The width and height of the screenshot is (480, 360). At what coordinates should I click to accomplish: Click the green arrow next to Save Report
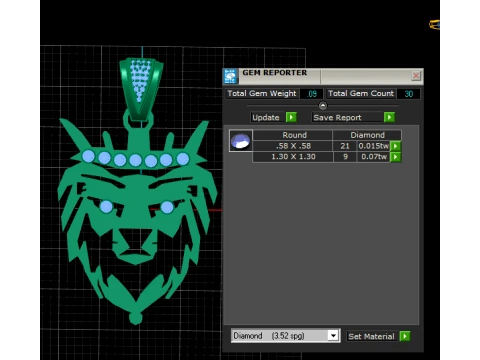389,117
